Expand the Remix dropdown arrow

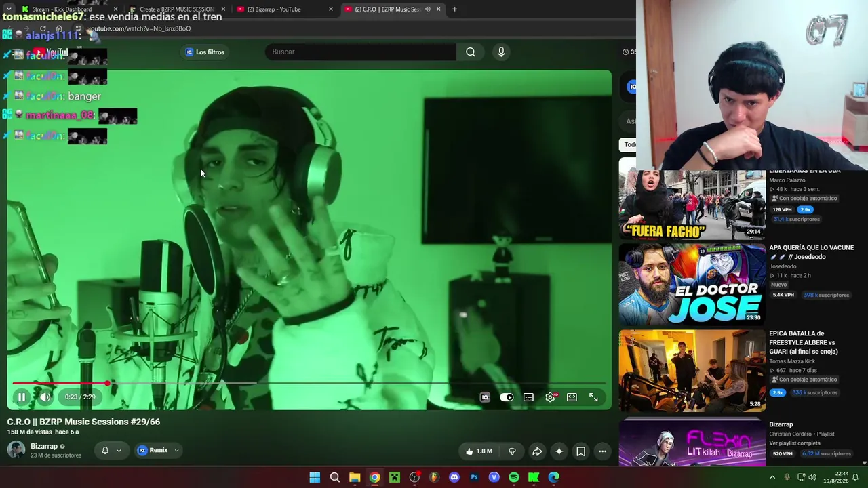tap(176, 450)
